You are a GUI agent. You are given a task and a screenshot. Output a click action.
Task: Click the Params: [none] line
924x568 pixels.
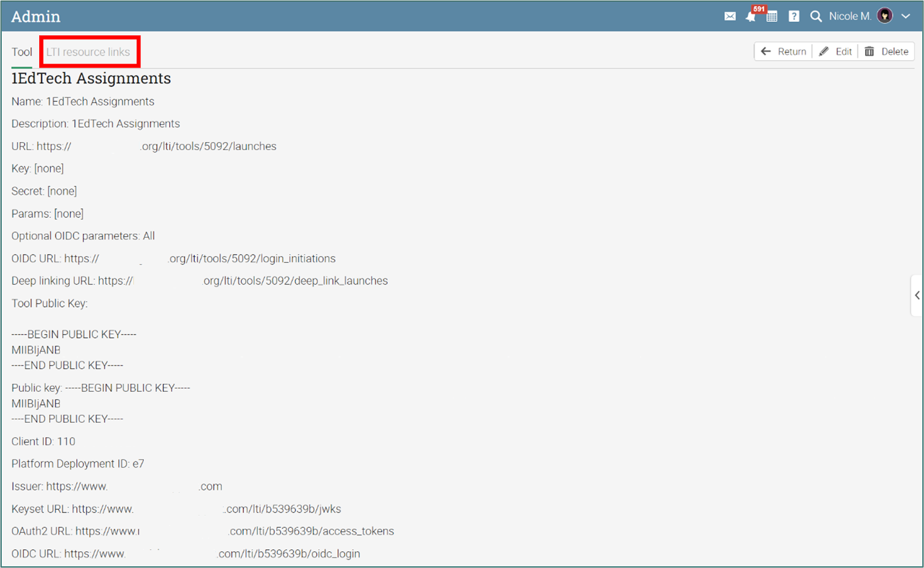(x=47, y=214)
